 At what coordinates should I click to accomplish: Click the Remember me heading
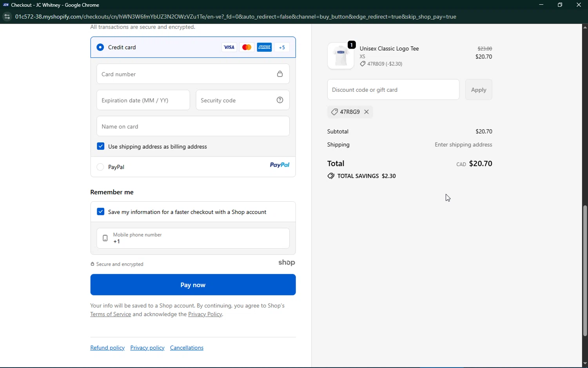[x=112, y=192]
